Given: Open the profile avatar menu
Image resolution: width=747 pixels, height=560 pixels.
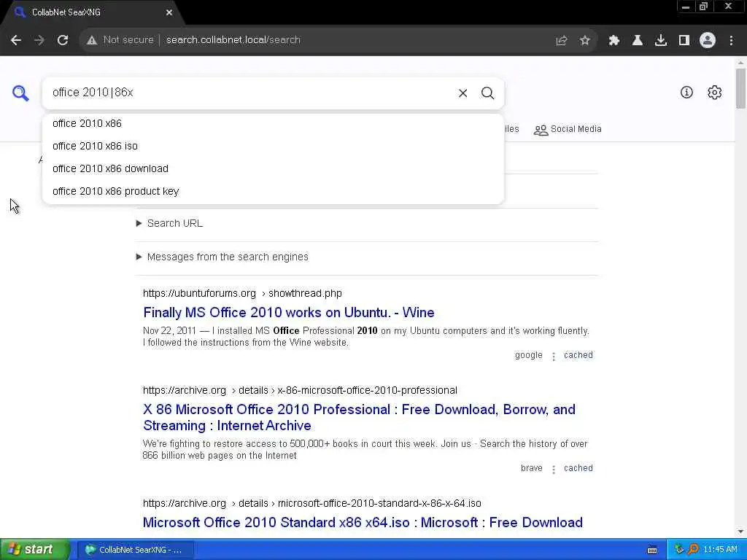Looking at the screenshot, I should [708, 40].
